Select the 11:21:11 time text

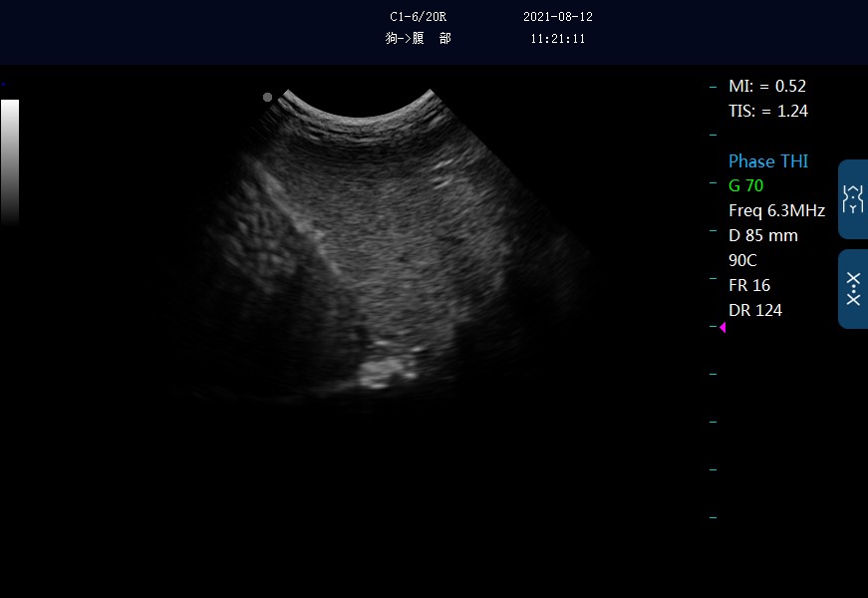[558, 38]
